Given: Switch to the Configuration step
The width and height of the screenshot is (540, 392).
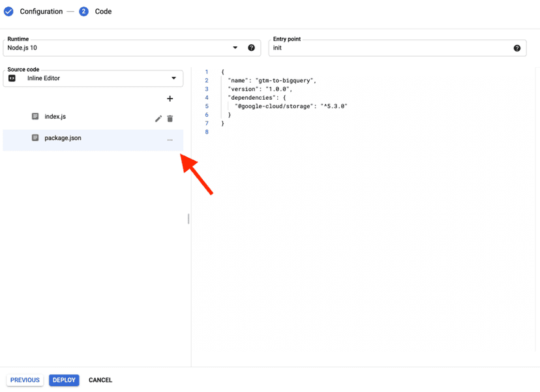Looking at the screenshot, I should 41,11.
